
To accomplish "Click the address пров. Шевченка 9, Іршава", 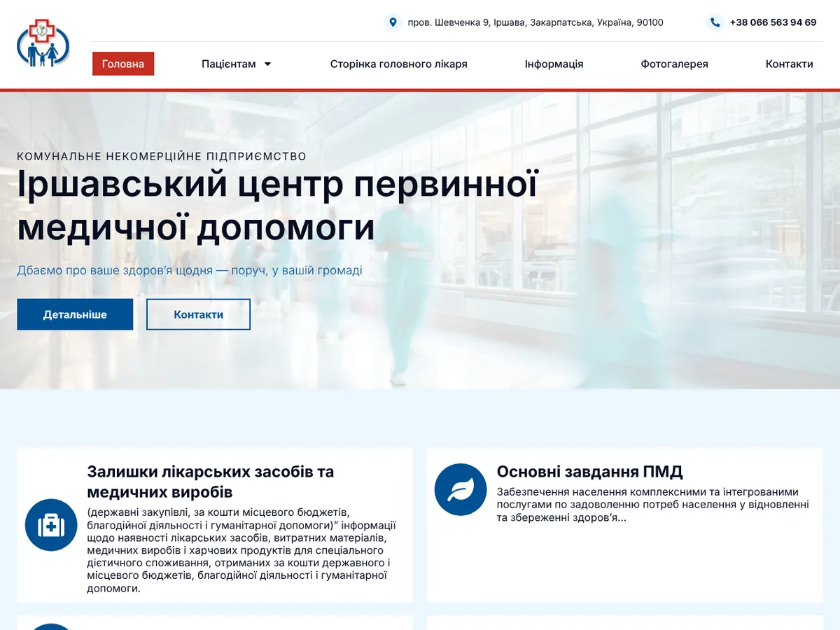I will (535, 22).
